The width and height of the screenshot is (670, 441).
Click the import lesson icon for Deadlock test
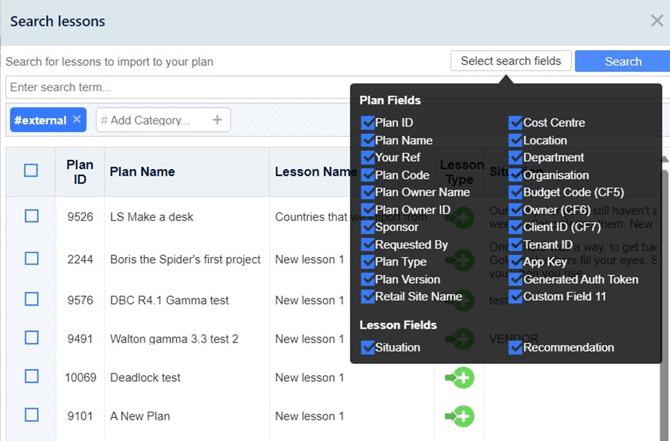(x=460, y=378)
